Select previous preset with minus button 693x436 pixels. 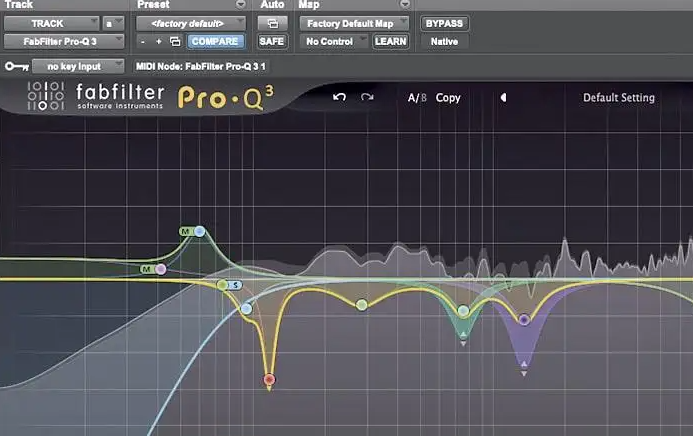142,42
